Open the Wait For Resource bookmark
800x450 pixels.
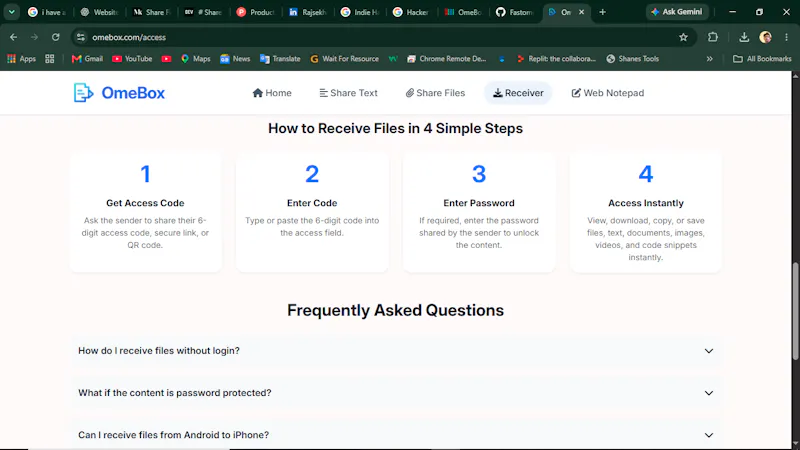345,59
